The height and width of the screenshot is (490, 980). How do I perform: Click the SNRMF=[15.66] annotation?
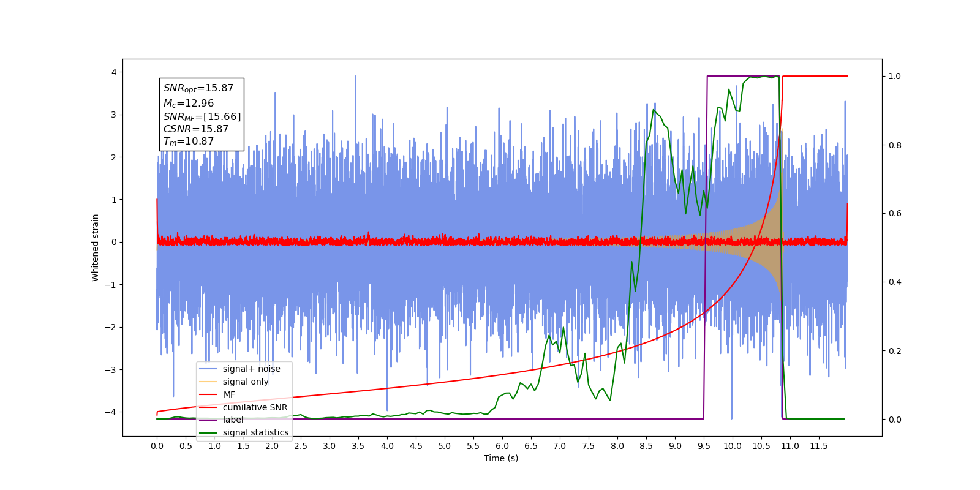coord(202,116)
